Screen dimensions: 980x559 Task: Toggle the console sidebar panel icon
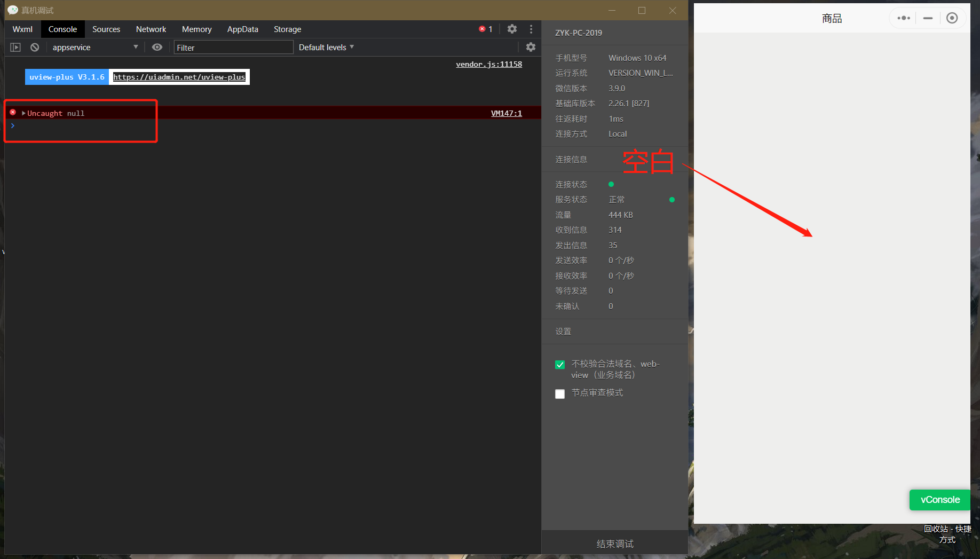click(15, 48)
